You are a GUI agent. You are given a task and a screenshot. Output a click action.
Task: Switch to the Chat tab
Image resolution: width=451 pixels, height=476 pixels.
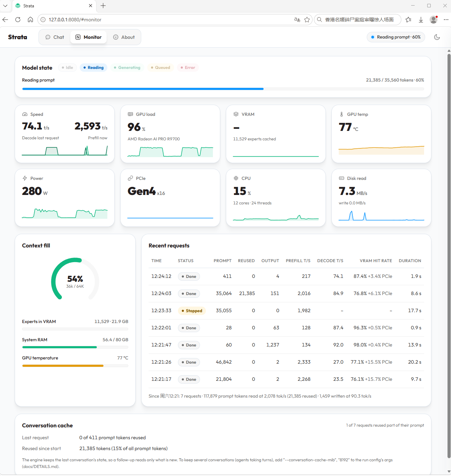[x=55, y=37]
